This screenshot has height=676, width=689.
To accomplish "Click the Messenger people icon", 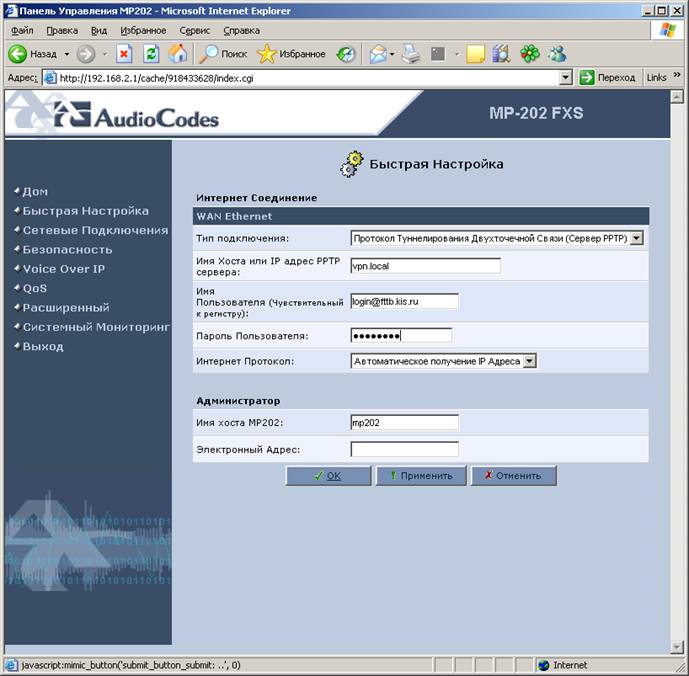I will click(x=557, y=54).
